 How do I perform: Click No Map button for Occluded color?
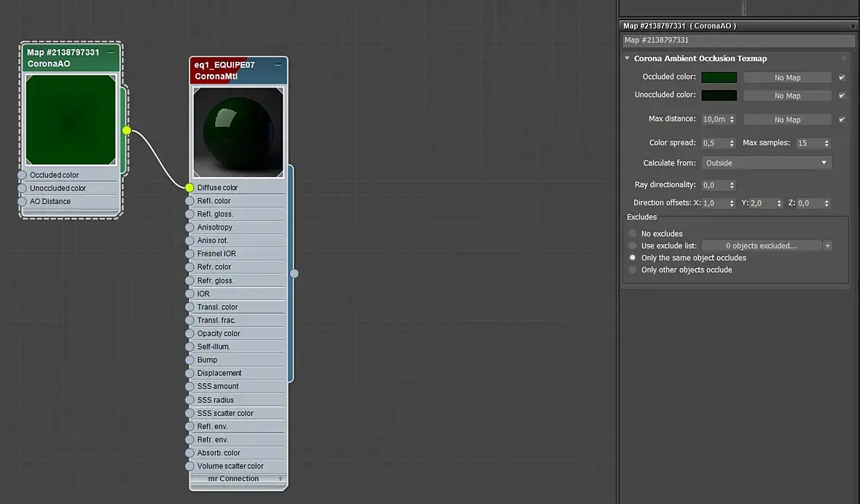click(x=787, y=78)
